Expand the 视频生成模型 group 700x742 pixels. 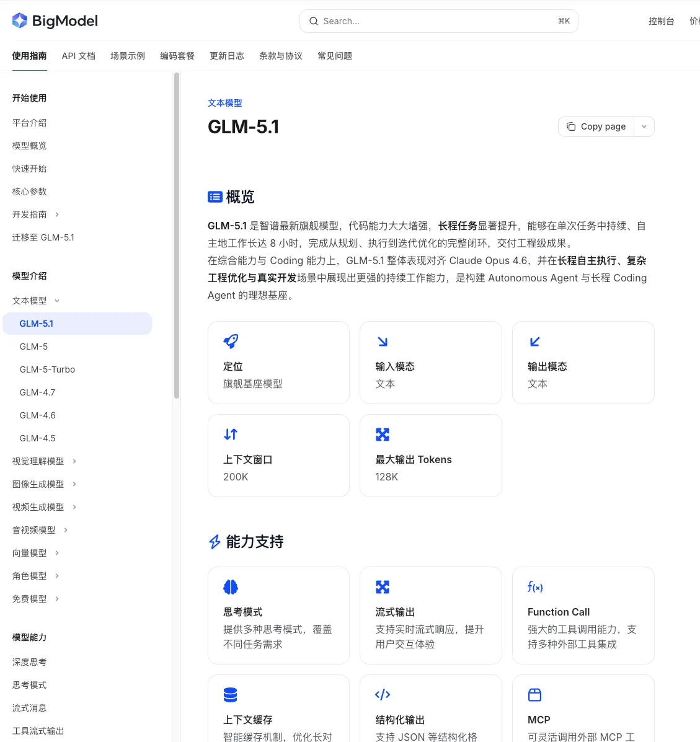click(74, 507)
